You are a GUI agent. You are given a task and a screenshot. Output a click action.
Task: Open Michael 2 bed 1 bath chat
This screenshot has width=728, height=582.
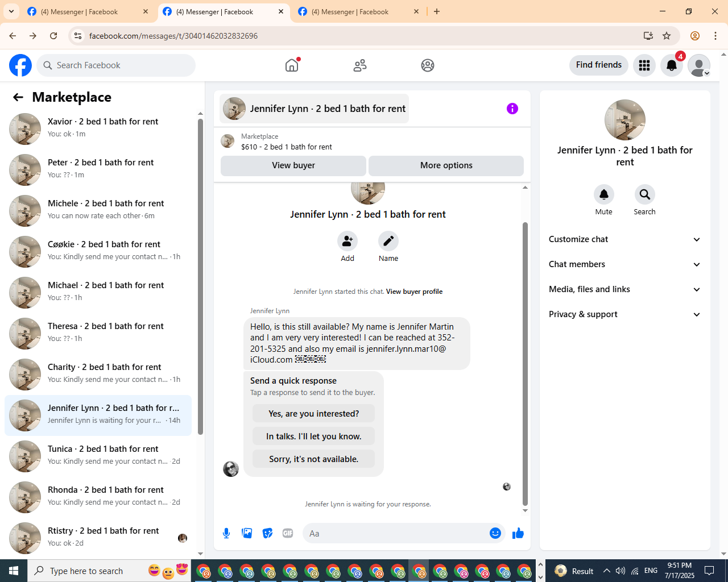(98, 293)
